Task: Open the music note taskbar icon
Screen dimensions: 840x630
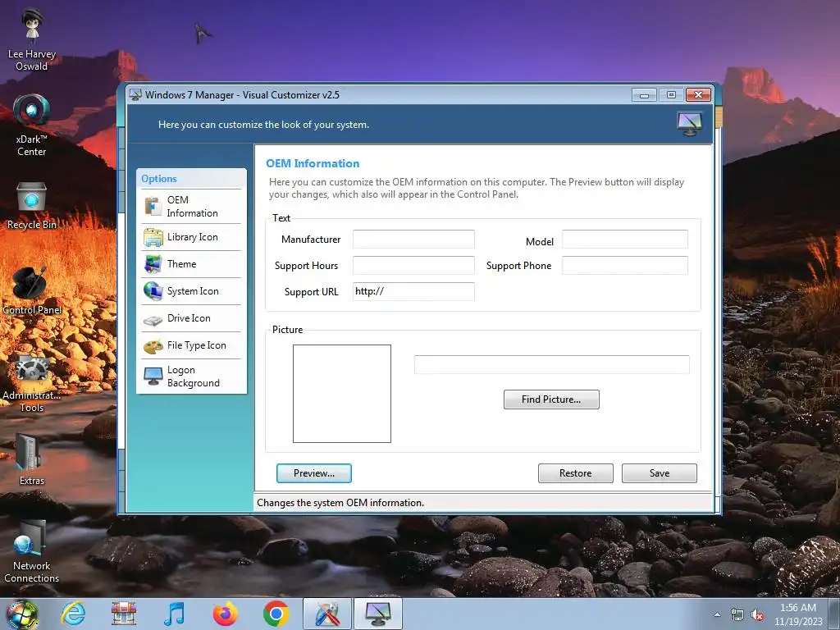Action: point(174,614)
